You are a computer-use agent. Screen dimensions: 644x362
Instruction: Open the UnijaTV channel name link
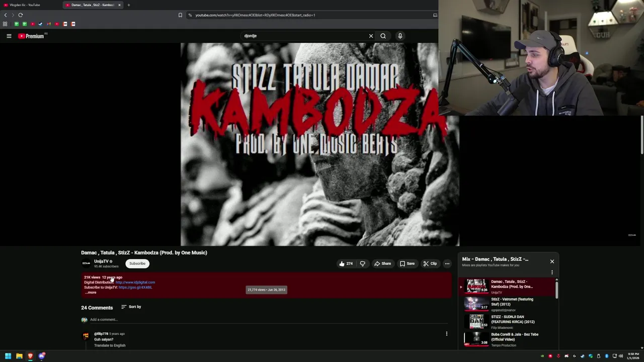pos(101,261)
